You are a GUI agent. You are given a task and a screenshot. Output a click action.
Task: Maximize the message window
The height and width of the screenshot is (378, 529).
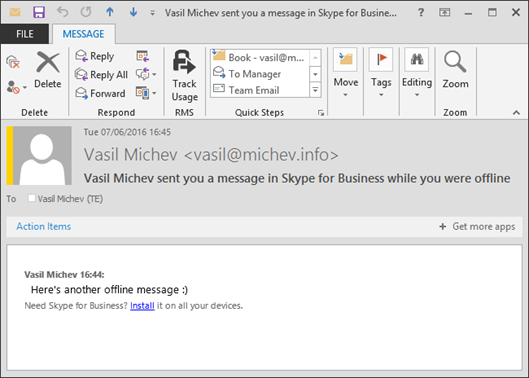[x=492, y=12]
